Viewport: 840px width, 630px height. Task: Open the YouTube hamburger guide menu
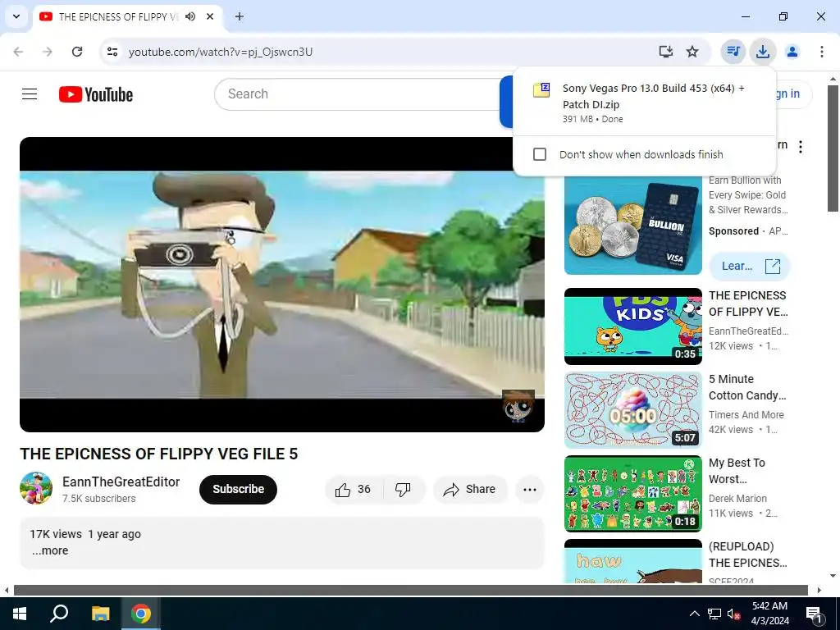30,94
